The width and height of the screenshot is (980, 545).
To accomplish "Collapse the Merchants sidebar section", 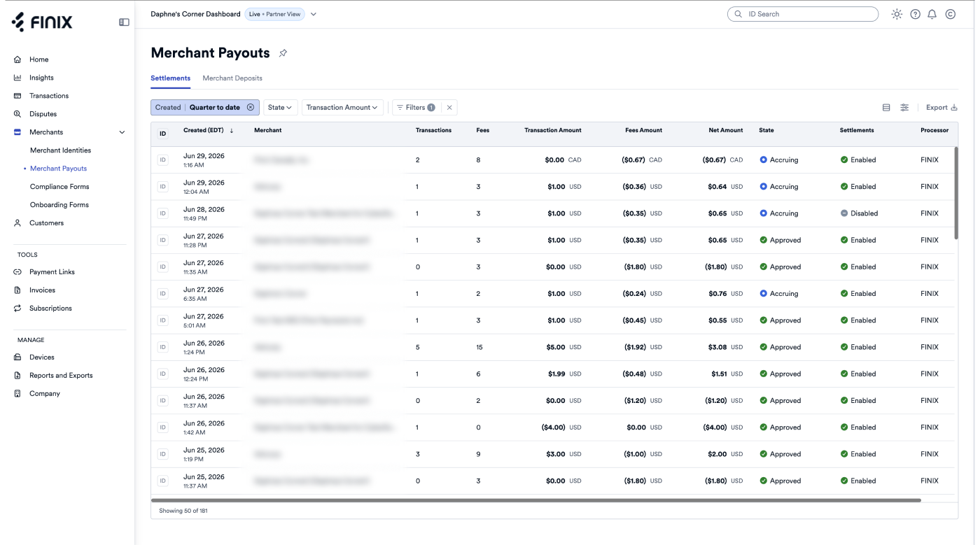I will click(x=122, y=132).
